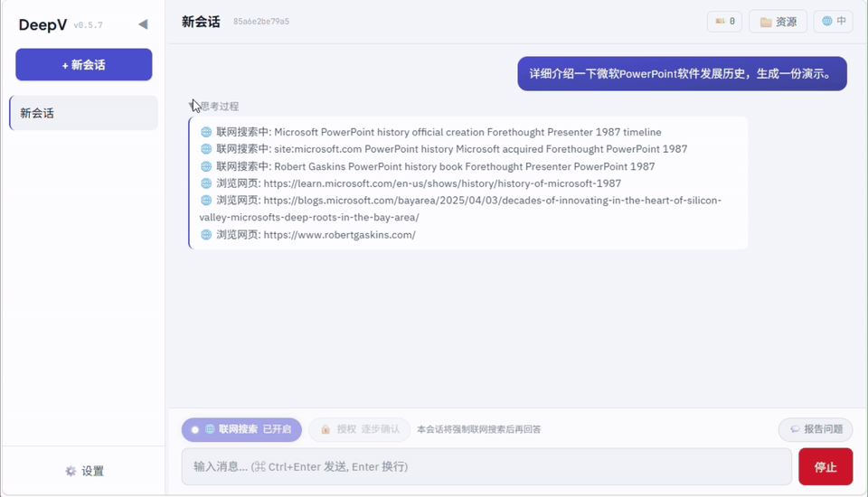Image resolution: width=868 pixels, height=497 pixels.
Task: Open the blogs.microsoft.com bayarea URL
Action: 460,209
